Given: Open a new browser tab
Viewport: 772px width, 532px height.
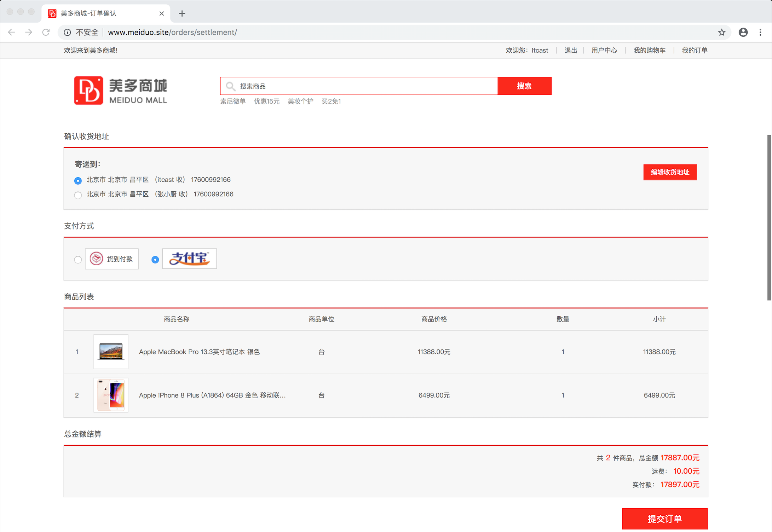Looking at the screenshot, I should (x=182, y=13).
